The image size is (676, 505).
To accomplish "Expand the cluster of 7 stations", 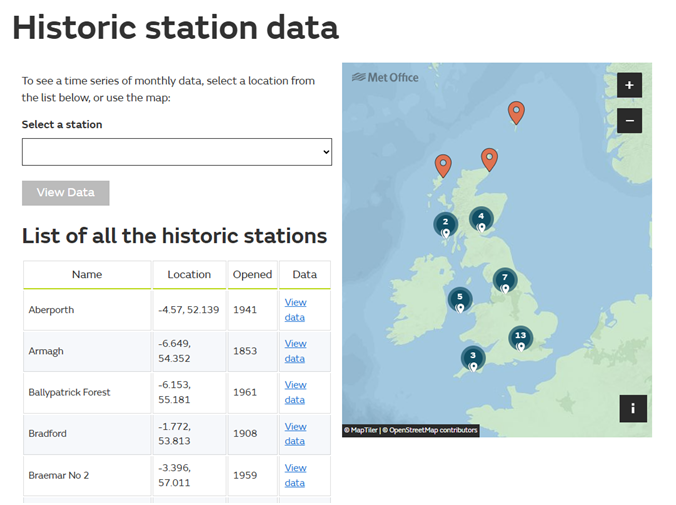I will tap(505, 278).
